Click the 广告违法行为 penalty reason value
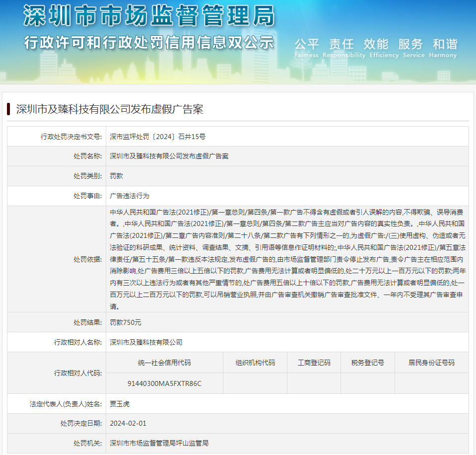Screen dimensions: 476x455 pos(129,196)
